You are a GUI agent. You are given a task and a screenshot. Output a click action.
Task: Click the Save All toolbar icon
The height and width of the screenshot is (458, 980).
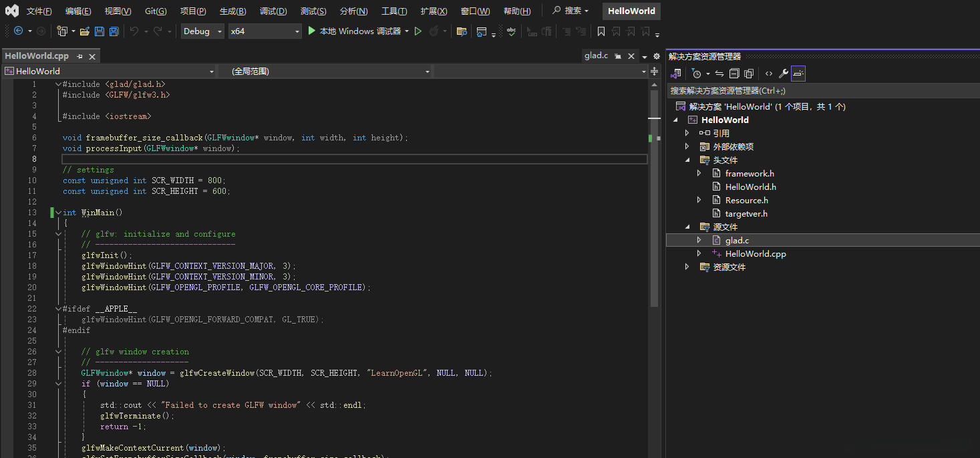tap(114, 31)
